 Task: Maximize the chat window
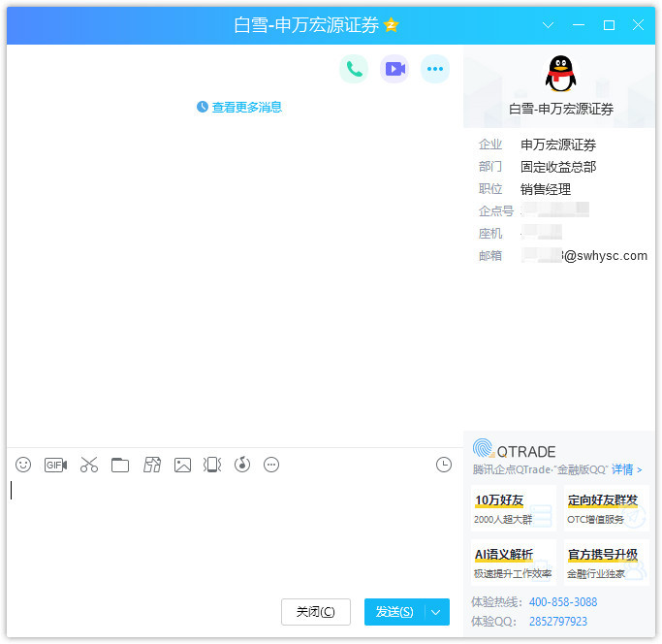(x=609, y=25)
